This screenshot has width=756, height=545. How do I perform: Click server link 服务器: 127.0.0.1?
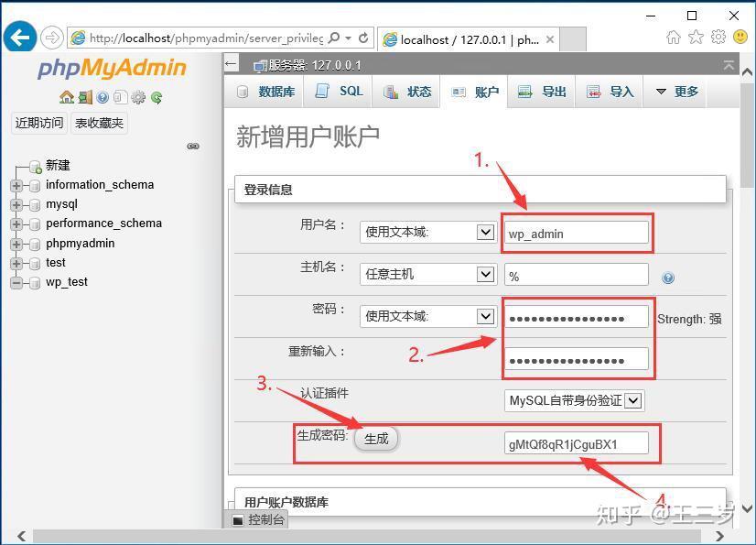point(315,65)
